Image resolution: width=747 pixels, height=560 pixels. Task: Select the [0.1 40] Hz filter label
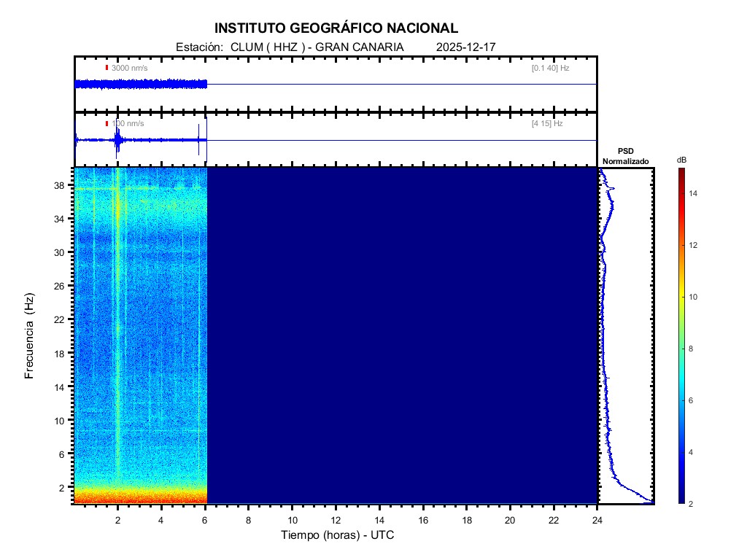[x=550, y=68]
